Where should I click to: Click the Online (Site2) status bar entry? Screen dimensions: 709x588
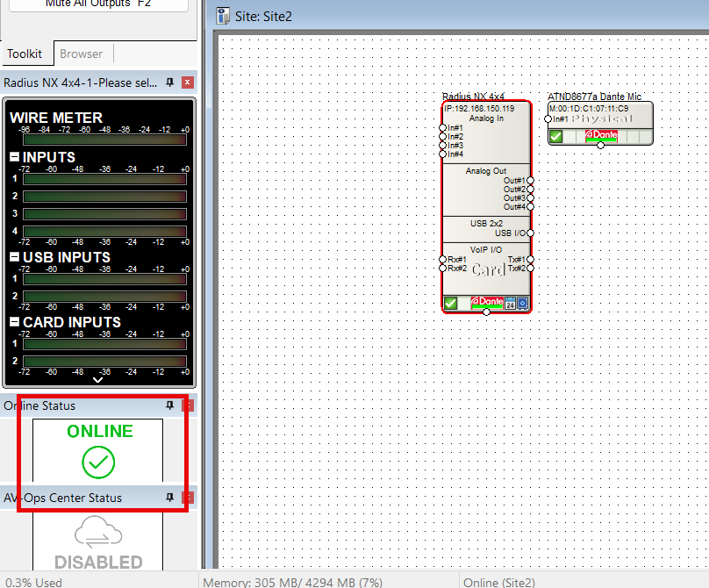(x=499, y=582)
